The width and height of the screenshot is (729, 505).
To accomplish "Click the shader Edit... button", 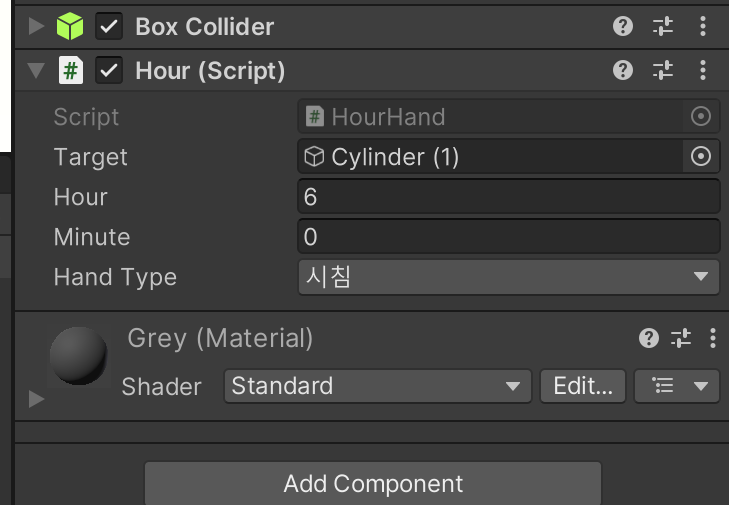I will (x=582, y=386).
